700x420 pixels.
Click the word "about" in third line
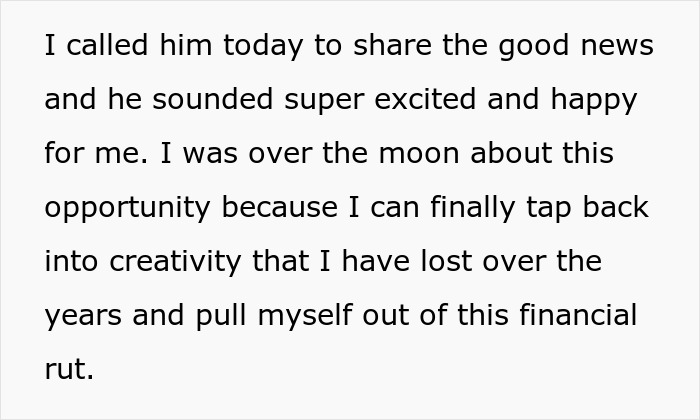click(x=511, y=153)
